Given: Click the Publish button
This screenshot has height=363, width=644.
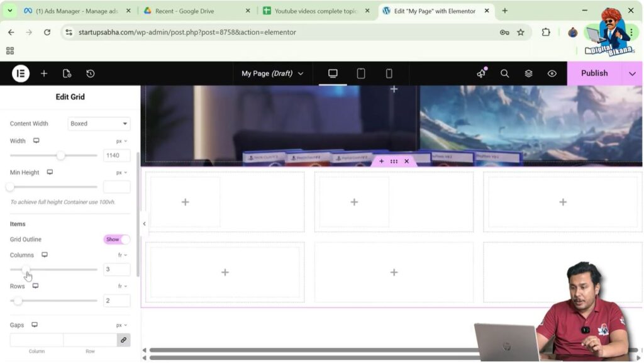Looking at the screenshot, I should coord(594,74).
